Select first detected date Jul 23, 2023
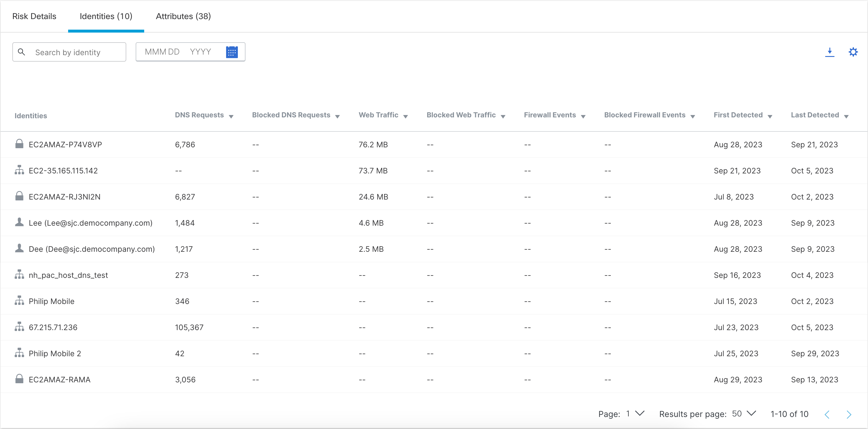868x429 pixels. pyautogui.click(x=736, y=327)
